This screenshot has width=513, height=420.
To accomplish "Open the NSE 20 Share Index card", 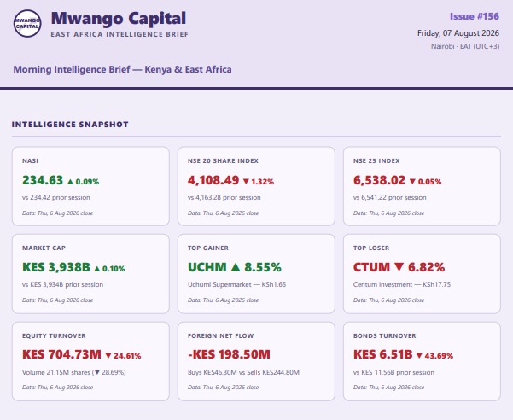I will tap(256, 186).
